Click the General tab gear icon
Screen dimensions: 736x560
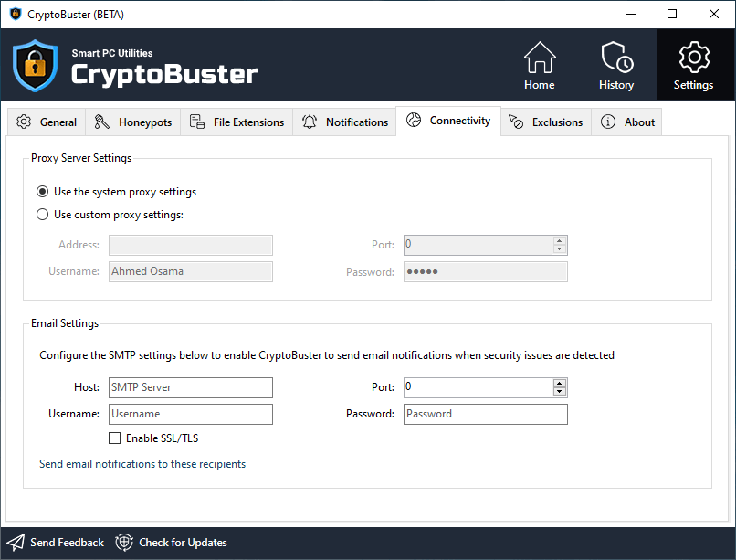click(x=24, y=122)
